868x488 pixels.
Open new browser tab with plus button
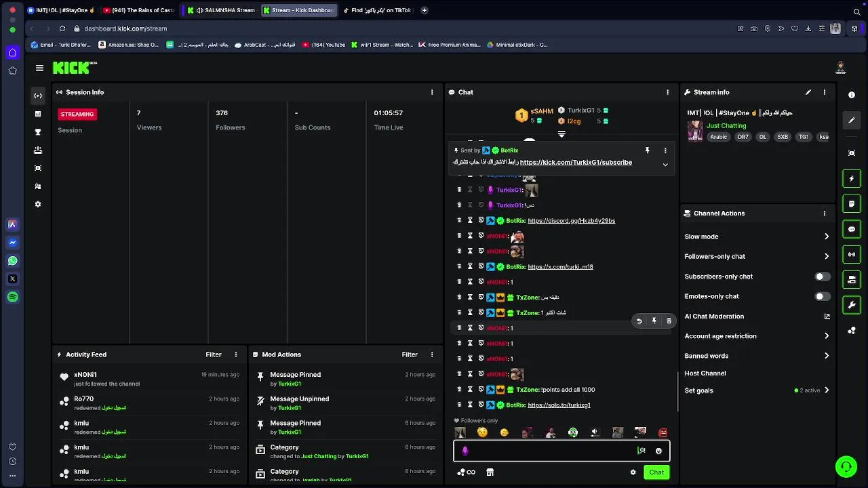(x=425, y=10)
